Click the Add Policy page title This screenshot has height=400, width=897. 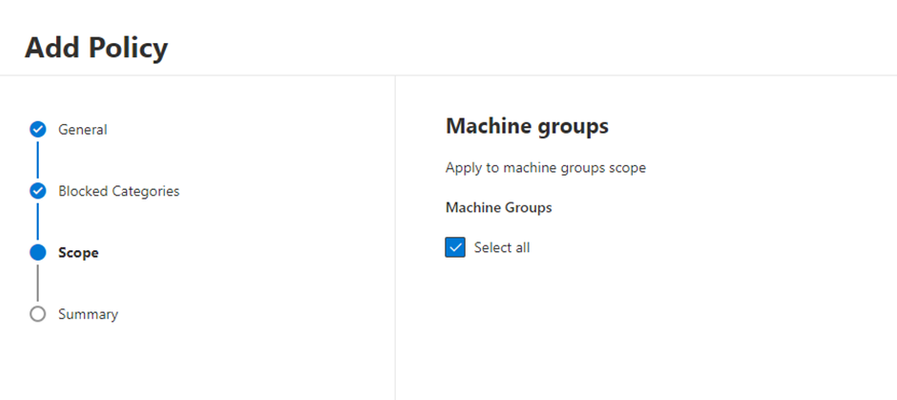click(x=96, y=47)
